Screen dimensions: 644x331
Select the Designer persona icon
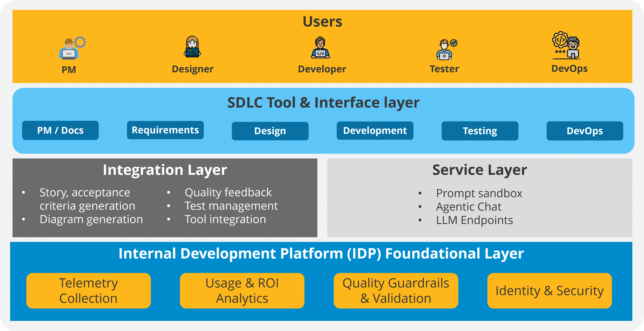pos(192,47)
